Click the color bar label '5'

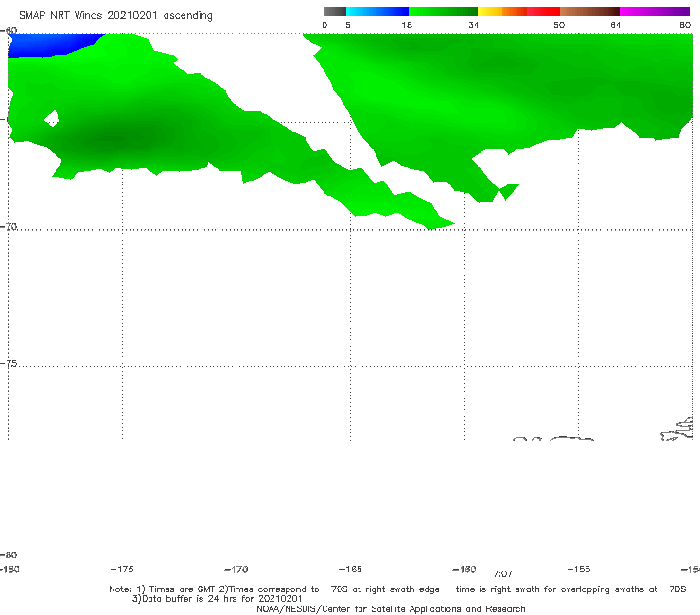(348, 26)
